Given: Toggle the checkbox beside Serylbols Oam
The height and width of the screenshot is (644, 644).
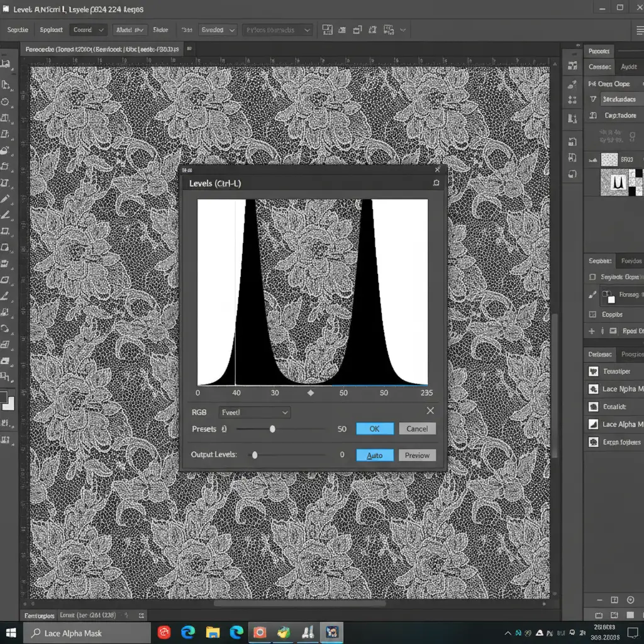Looking at the screenshot, I should click(x=592, y=277).
